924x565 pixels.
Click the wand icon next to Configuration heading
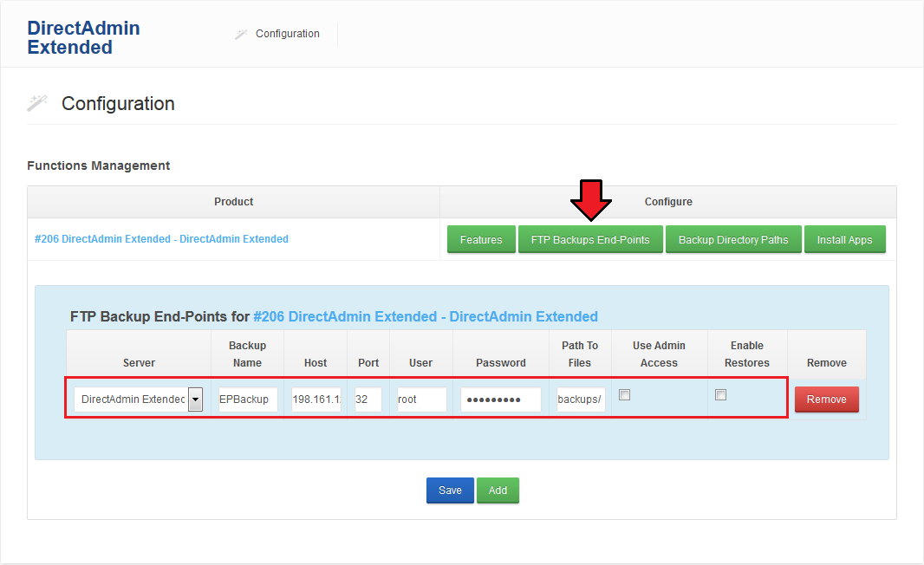click(x=36, y=103)
